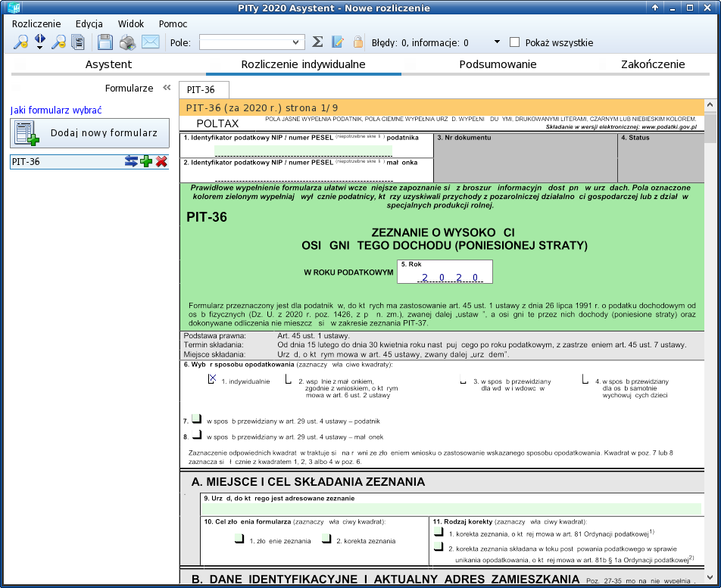
Task: Click the sigma calculate icon
Action: point(318,42)
